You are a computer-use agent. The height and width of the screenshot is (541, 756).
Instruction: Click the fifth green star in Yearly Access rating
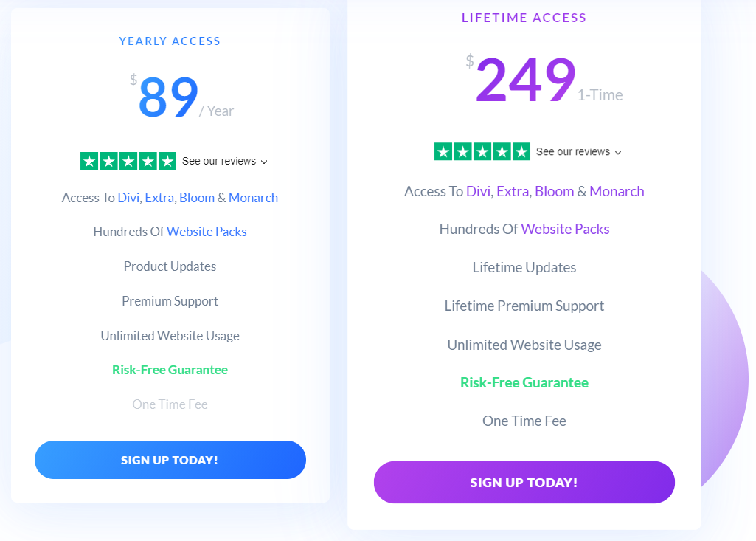(167, 161)
